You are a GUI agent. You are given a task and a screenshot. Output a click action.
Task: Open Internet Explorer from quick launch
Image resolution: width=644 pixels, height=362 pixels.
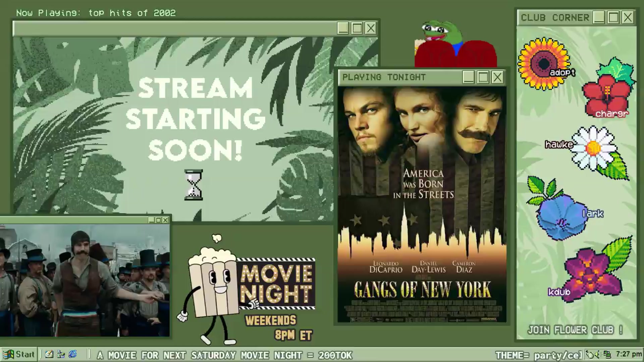pos(72,354)
